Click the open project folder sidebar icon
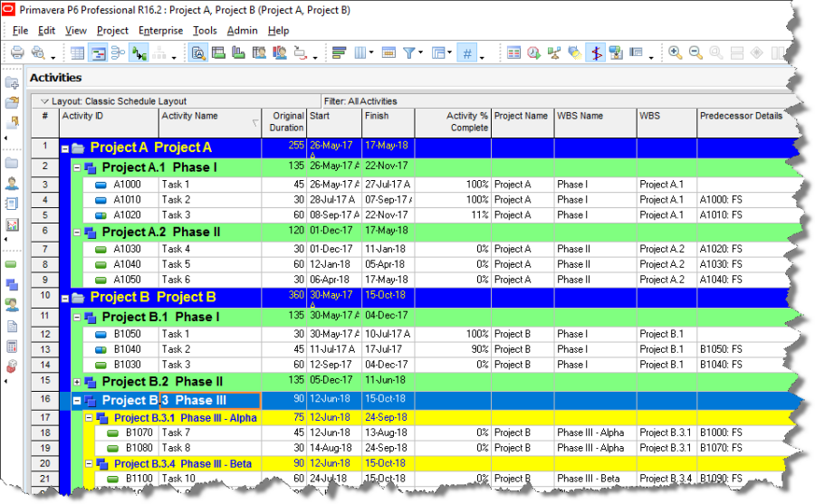This screenshot has width=815, height=504. [x=12, y=102]
